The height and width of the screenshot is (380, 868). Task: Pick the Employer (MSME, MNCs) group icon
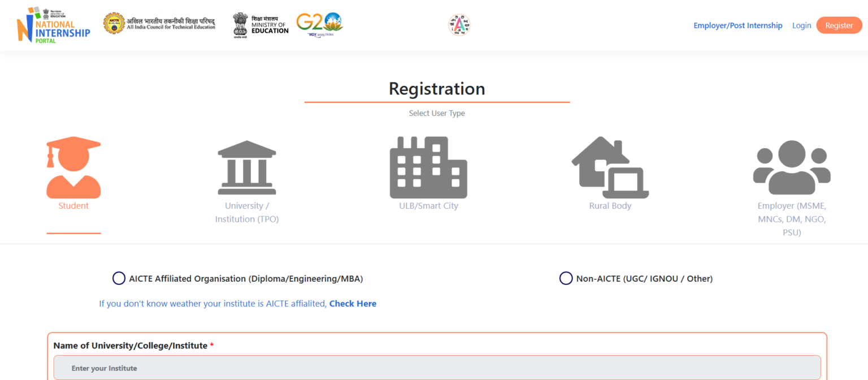tap(792, 167)
